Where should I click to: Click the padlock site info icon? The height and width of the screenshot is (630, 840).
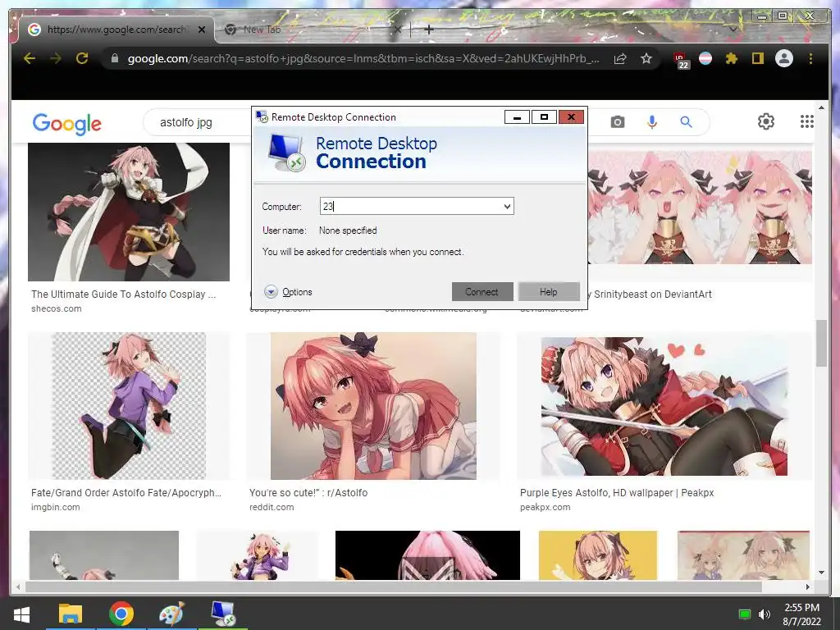115,58
